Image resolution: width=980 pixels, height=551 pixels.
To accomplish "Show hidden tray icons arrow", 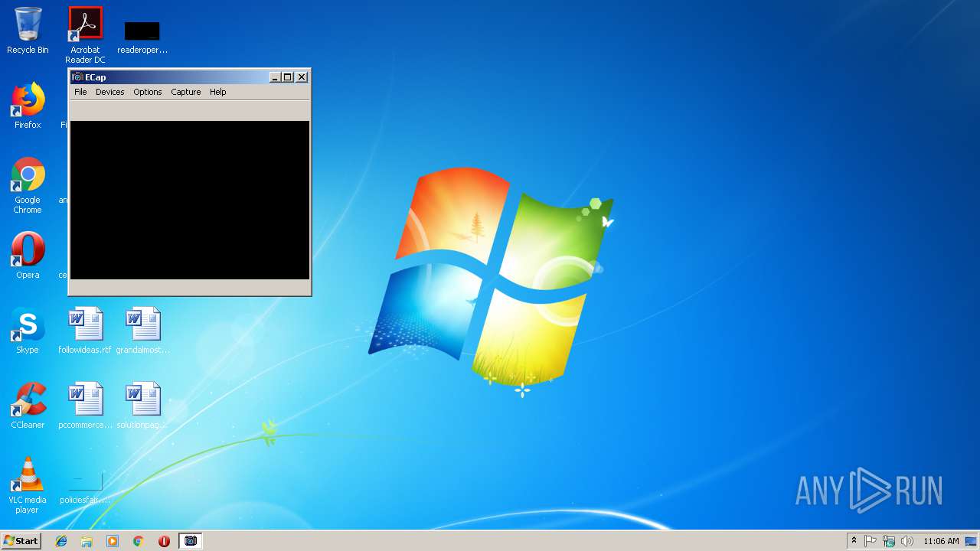I will tap(854, 541).
